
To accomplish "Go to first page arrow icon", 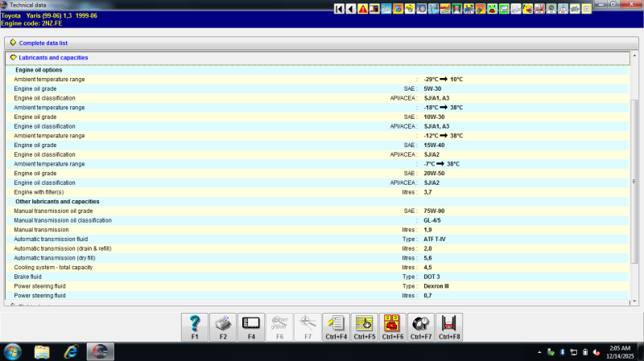I will click(339, 9).
